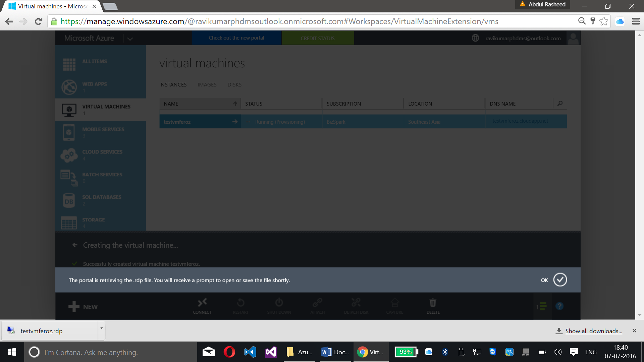Sort by the Location column header

[x=444, y=104]
